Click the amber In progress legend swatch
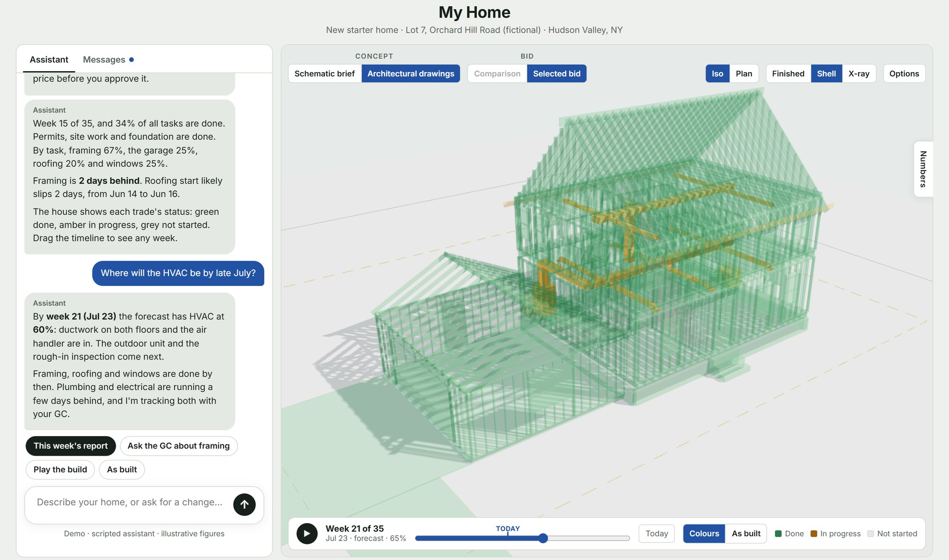Screen dimensions: 949x560 click(x=814, y=533)
